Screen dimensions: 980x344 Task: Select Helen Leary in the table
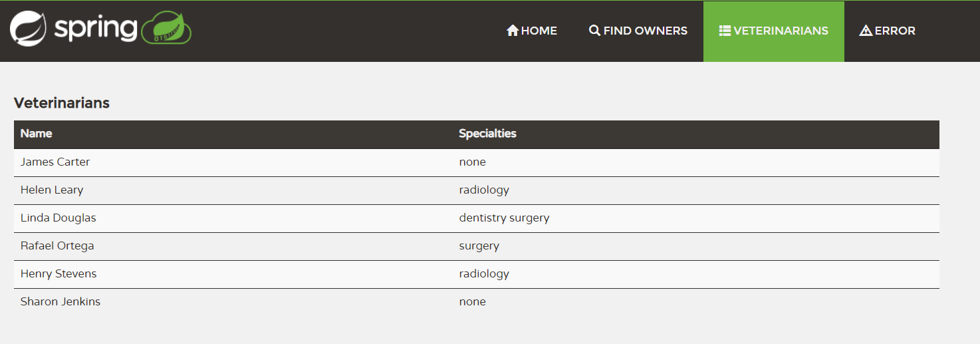(52, 190)
